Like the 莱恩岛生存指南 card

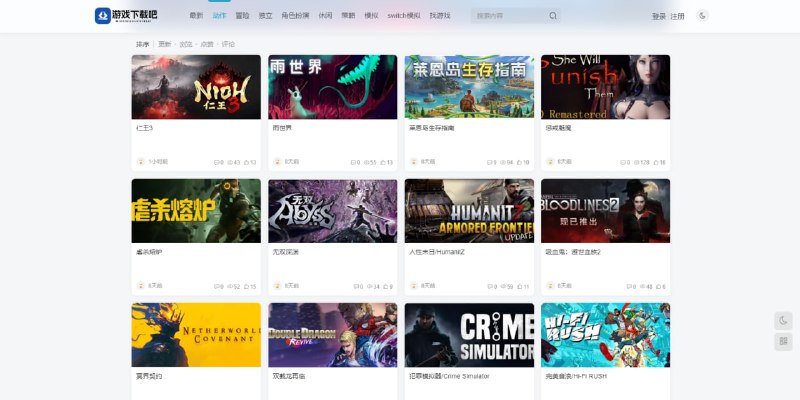click(519, 162)
